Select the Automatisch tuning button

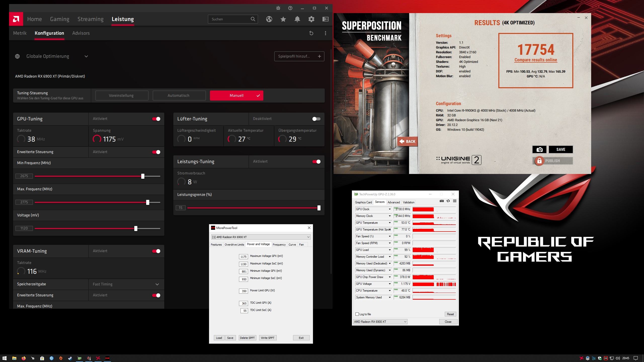tap(179, 96)
